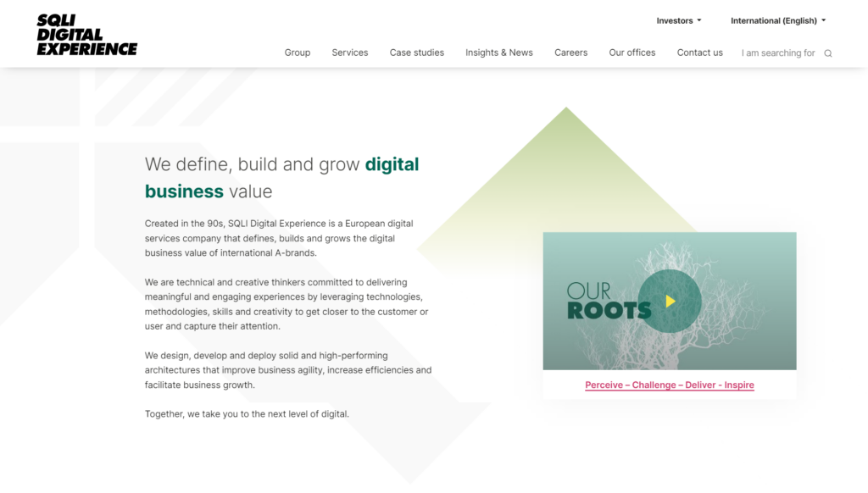The image size is (868, 493).
Task: Open the Our offices page
Action: click(632, 53)
